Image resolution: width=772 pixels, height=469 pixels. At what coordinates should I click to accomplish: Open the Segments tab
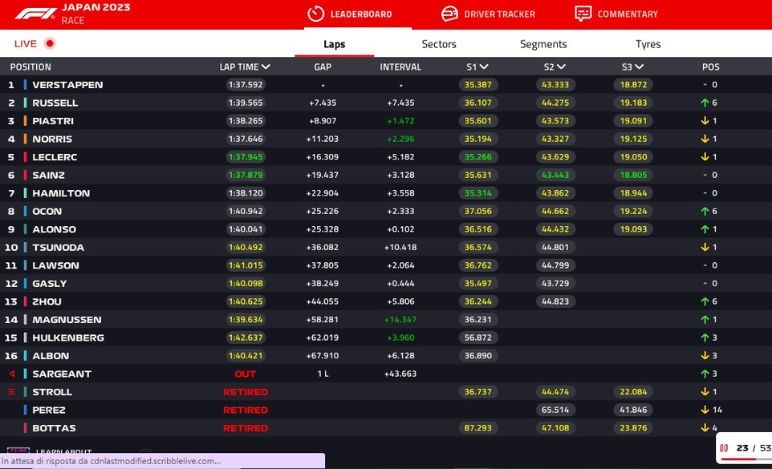click(543, 44)
